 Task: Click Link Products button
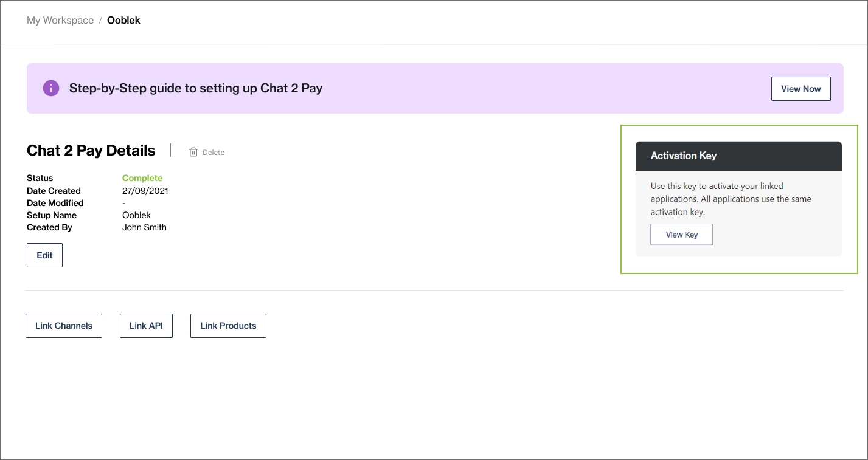click(228, 326)
